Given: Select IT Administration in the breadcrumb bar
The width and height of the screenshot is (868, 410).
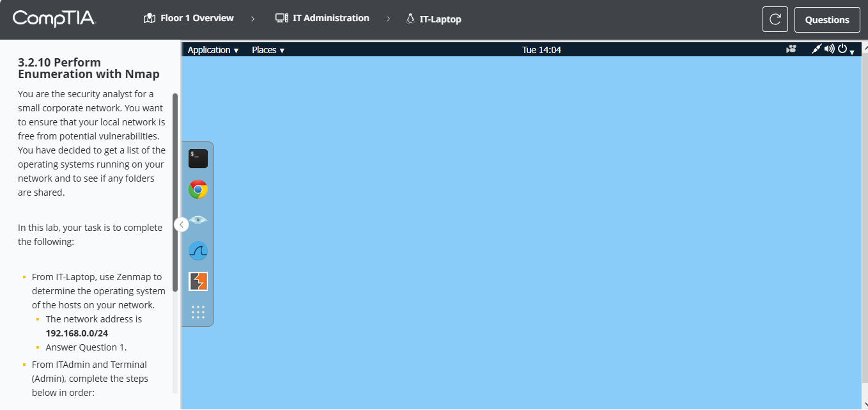Looking at the screenshot, I should (x=330, y=18).
